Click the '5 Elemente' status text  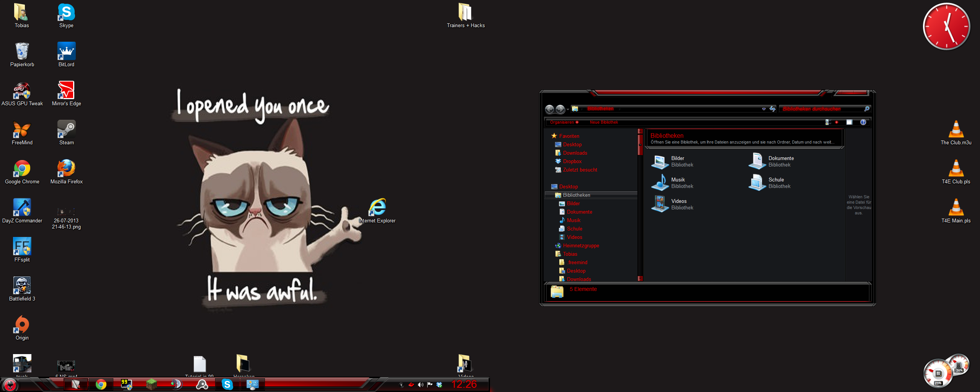[x=583, y=289]
